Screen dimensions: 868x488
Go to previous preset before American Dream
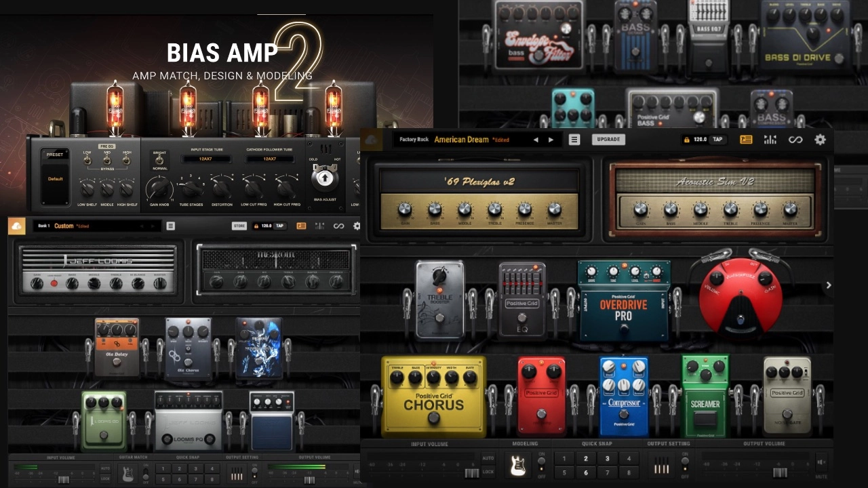point(536,140)
